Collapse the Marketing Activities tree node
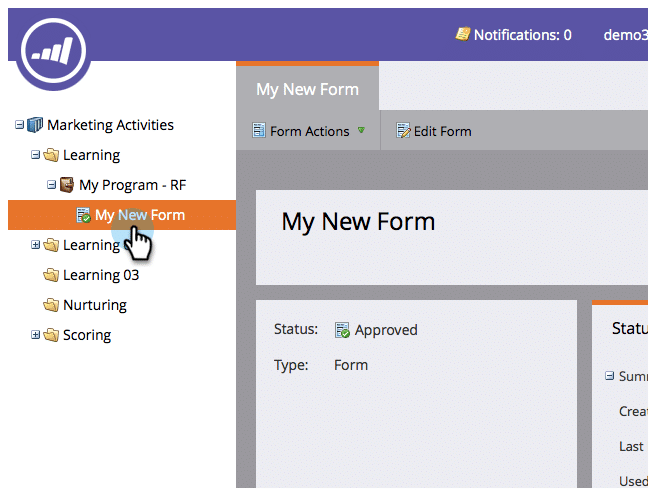 (x=19, y=125)
